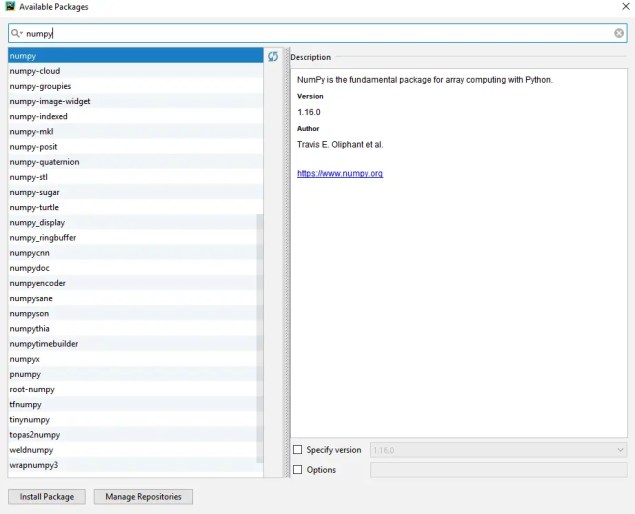Click the Options text input field

[498, 470]
